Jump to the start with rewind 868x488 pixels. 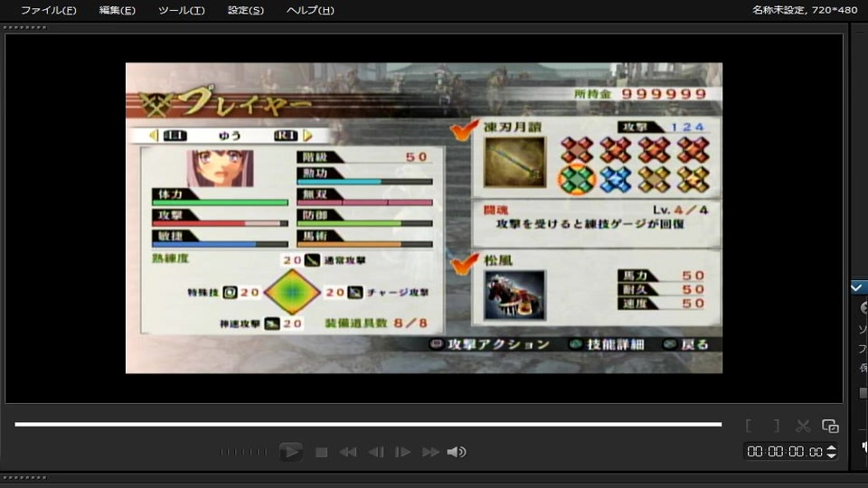tap(347, 453)
